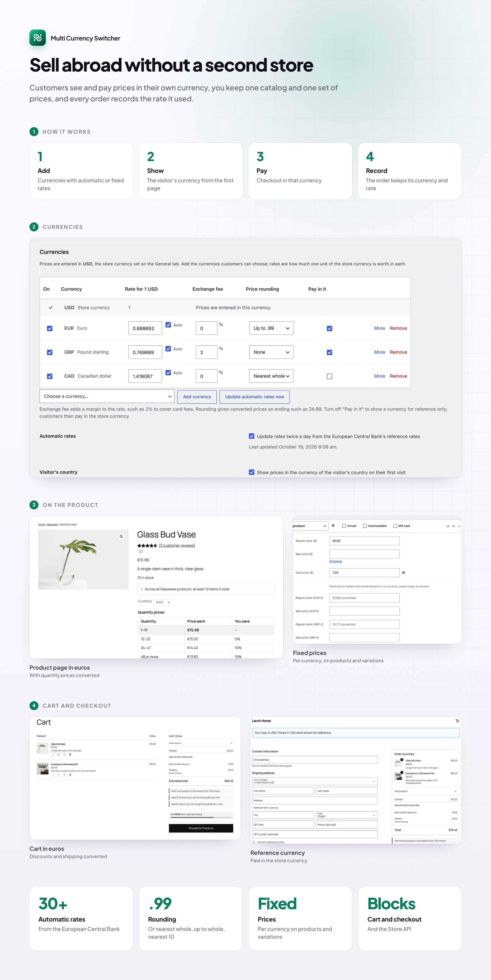Click the Proceed to Checkout button
The image size is (491, 980).
[201, 828]
